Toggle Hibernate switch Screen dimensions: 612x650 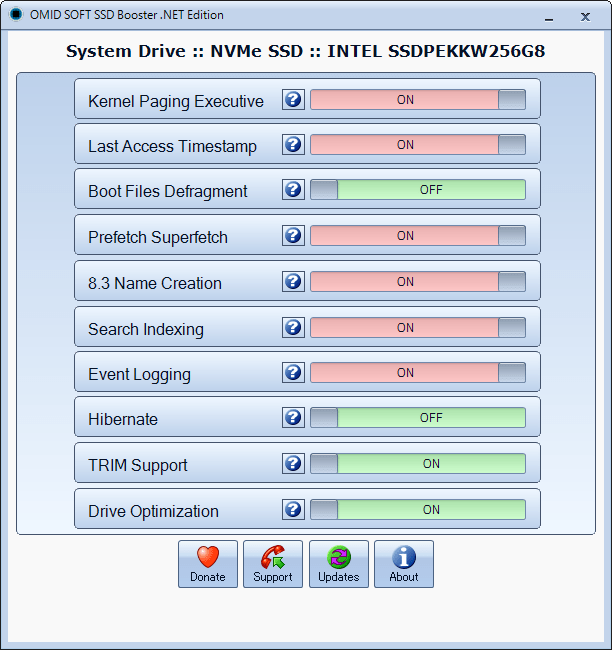click(x=418, y=417)
